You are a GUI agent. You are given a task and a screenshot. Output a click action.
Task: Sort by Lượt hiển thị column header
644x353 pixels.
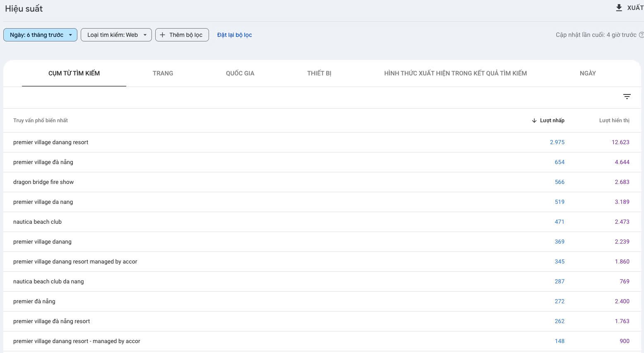(x=614, y=121)
